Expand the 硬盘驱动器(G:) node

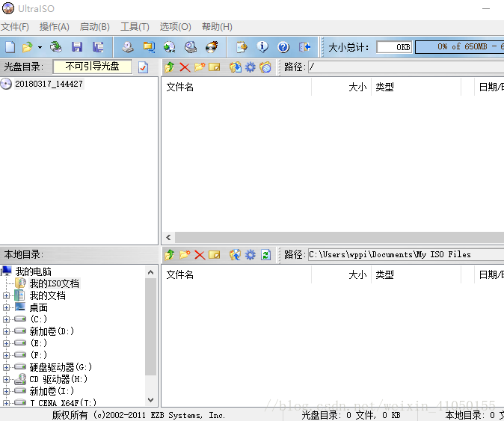point(6,367)
